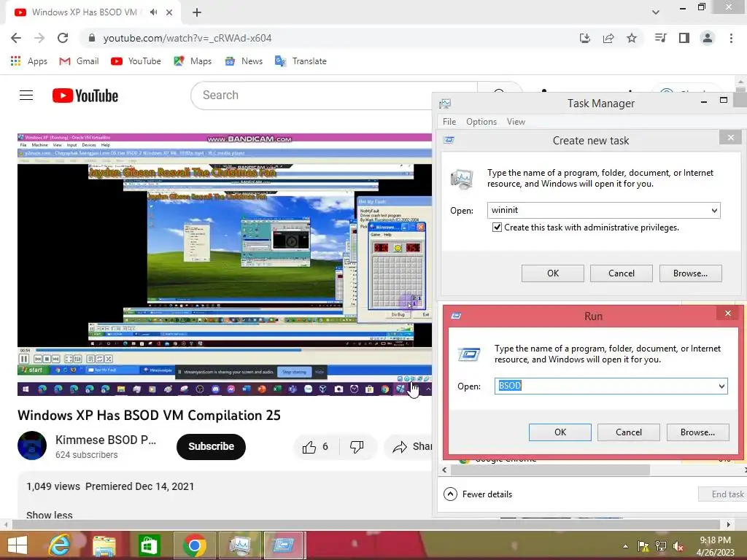This screenshot has width=747, height=560.
Task: Mute the tab via speaker icon
Action: pos(153,12)
